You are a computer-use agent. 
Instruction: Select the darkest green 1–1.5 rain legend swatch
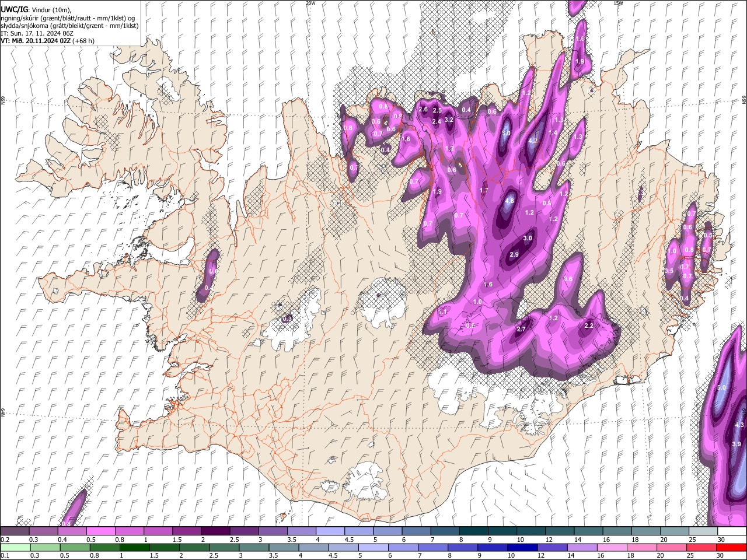(134, 547)
